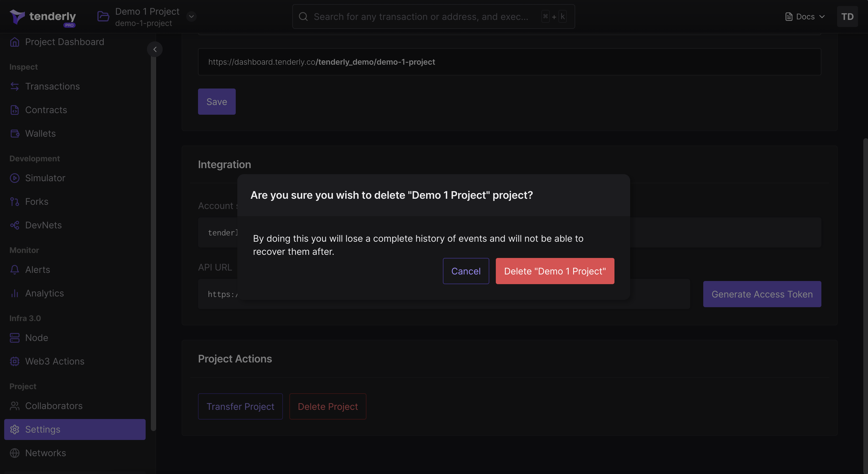Viewport: 868px width, 474px height.
Task: Click the Node server icon
Action: click(14, 338)
